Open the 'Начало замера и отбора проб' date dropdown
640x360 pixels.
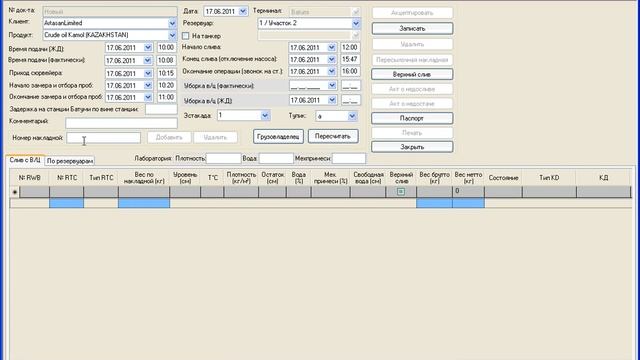point(148,85)
